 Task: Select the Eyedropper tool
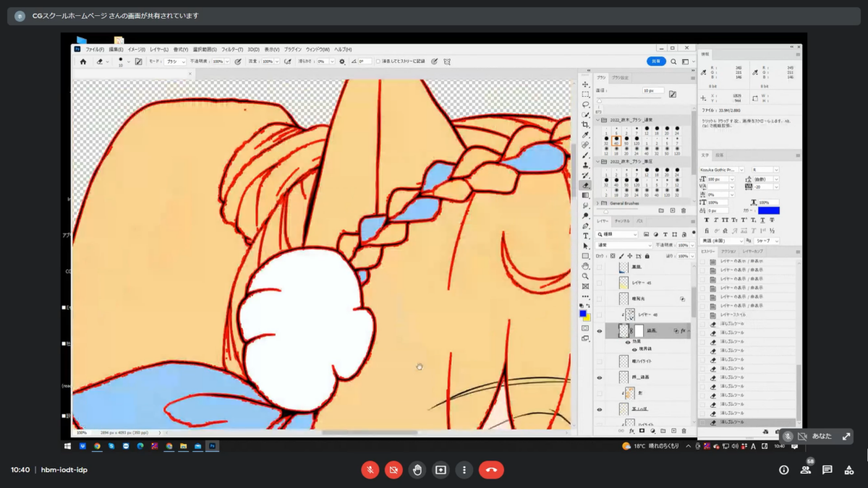(x=585, y=134)
